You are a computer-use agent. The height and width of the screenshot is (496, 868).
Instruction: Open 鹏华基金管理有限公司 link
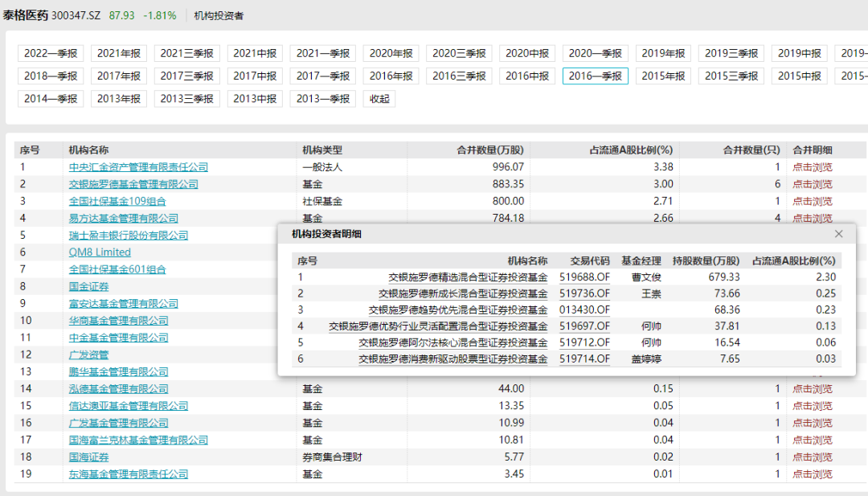point(118,371)
